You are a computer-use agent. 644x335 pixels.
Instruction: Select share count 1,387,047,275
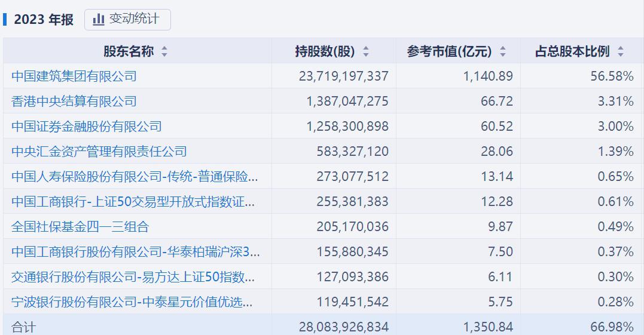coord(347,102)
